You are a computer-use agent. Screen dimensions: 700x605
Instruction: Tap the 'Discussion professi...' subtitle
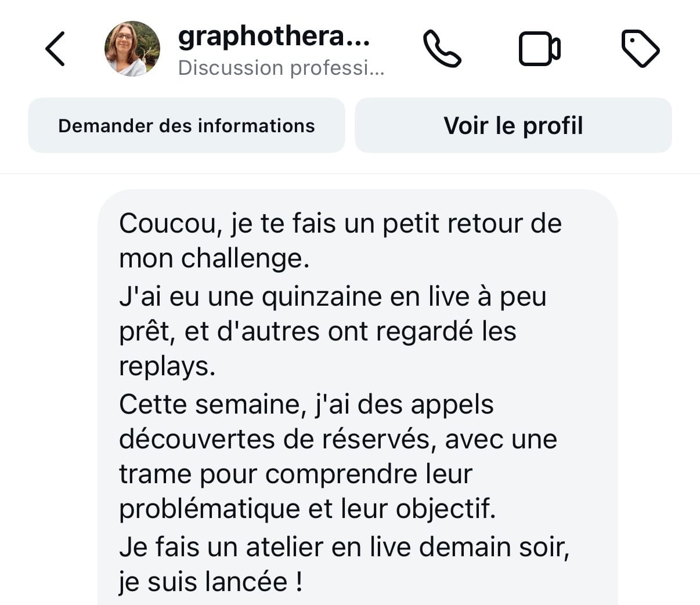point(281,68)
